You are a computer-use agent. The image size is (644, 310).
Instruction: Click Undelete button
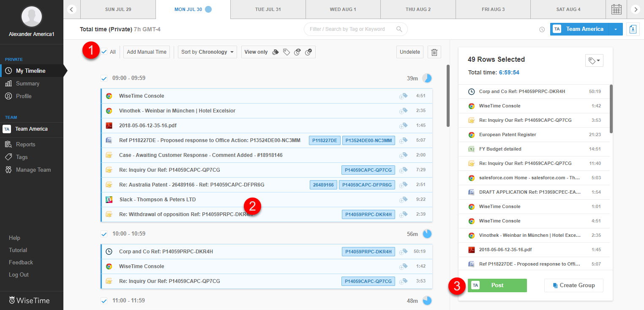click(410, 52)
